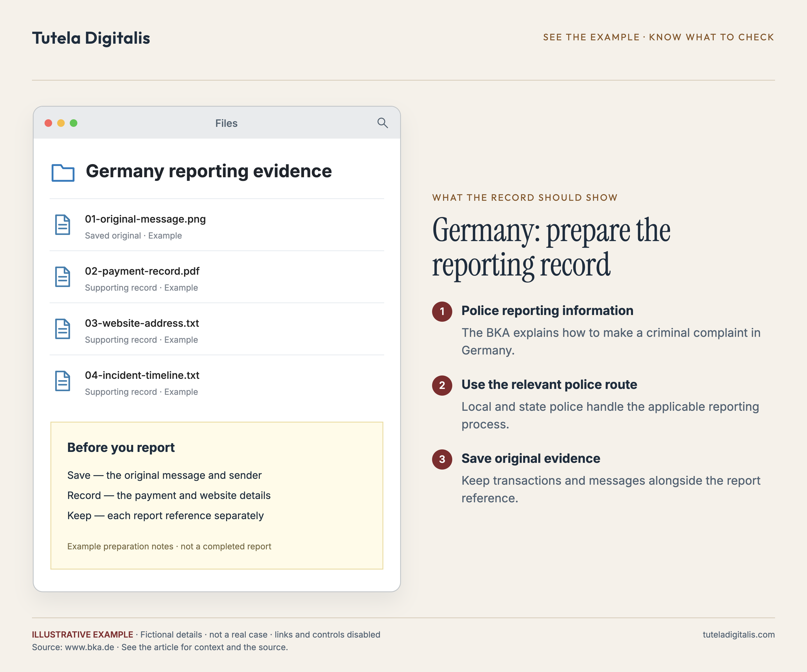Click 'Example preparation notes · not a completed report'
The height and width of the screenshot is (672, 807).
coord(169,547)
